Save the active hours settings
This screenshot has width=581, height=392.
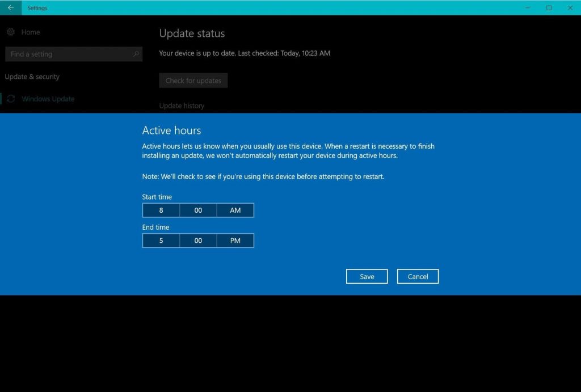coord(367,276)
